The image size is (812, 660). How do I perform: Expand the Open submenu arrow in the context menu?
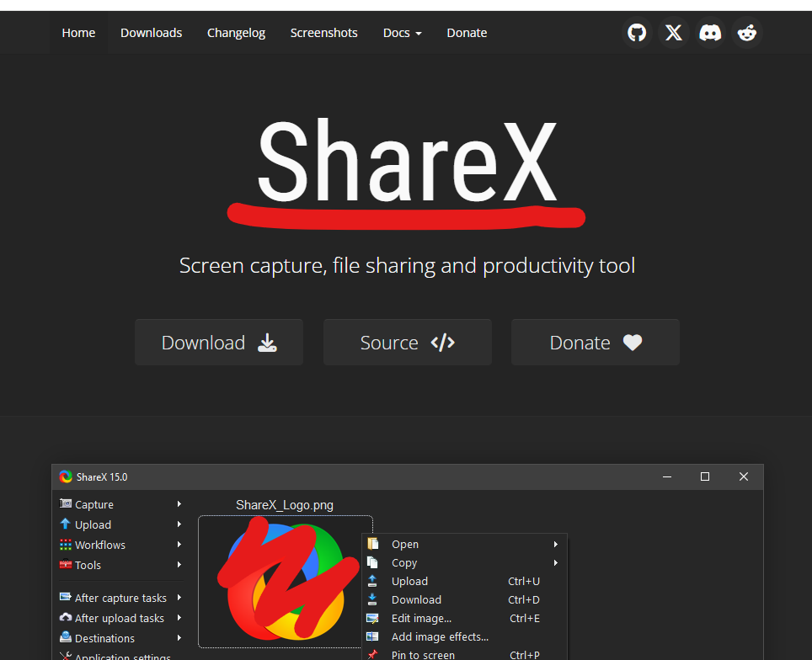tap(555, 544)
